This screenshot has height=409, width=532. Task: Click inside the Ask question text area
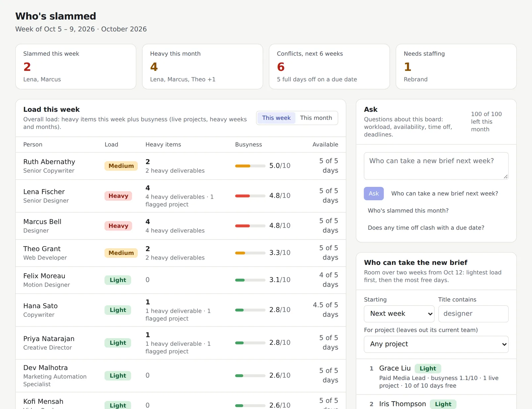(436, 166)
